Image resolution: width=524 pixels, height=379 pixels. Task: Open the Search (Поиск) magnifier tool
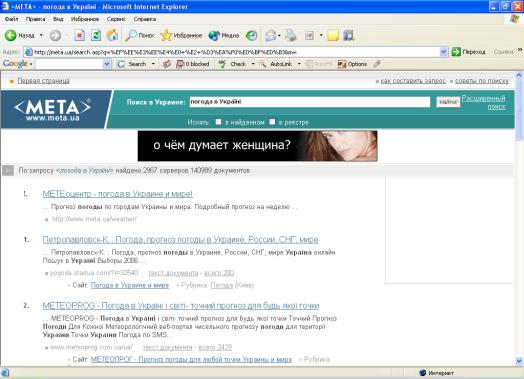[139, 35]
